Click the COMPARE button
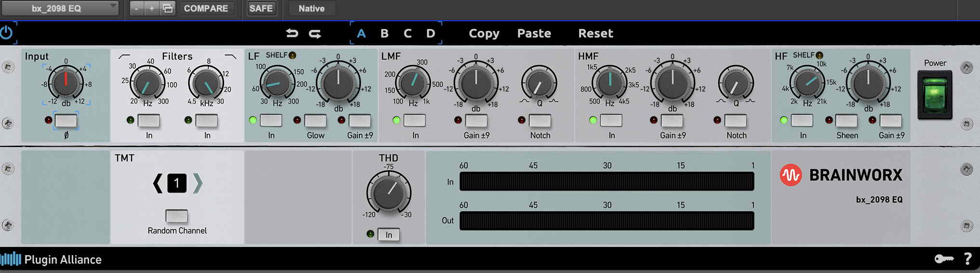Image resolution: width=980 pixels, height=273 pixels. tap(206, 8)
